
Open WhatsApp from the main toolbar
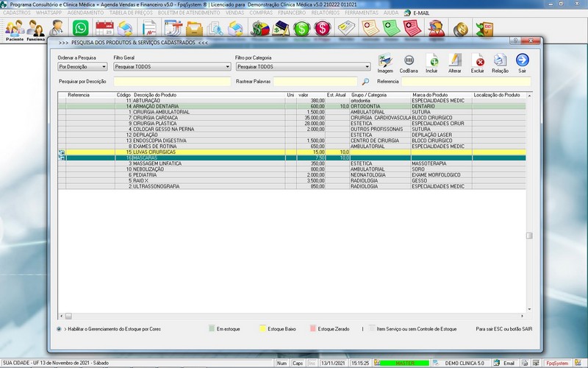pyautogui.click(x=81, y=29)
